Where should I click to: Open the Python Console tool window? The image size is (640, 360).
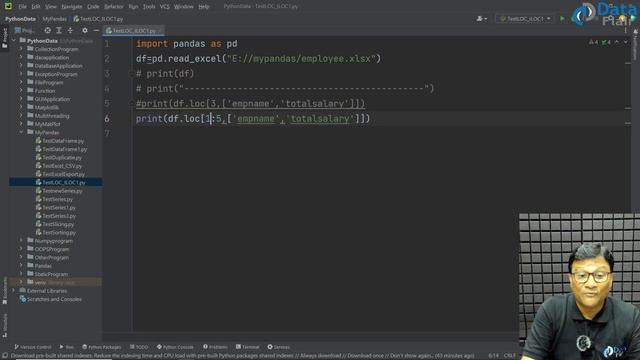pos(175,347)
